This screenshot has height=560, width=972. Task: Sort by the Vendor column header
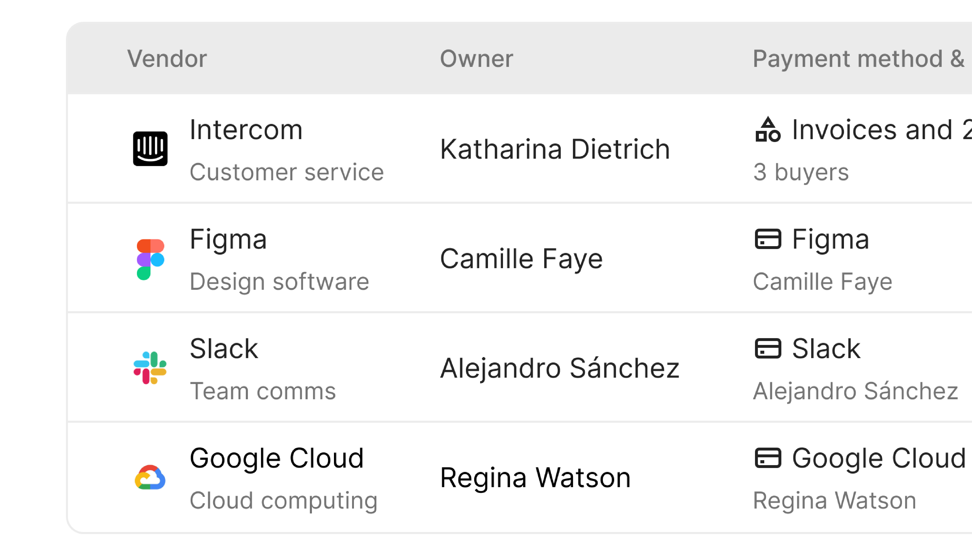tap(167, 59)
